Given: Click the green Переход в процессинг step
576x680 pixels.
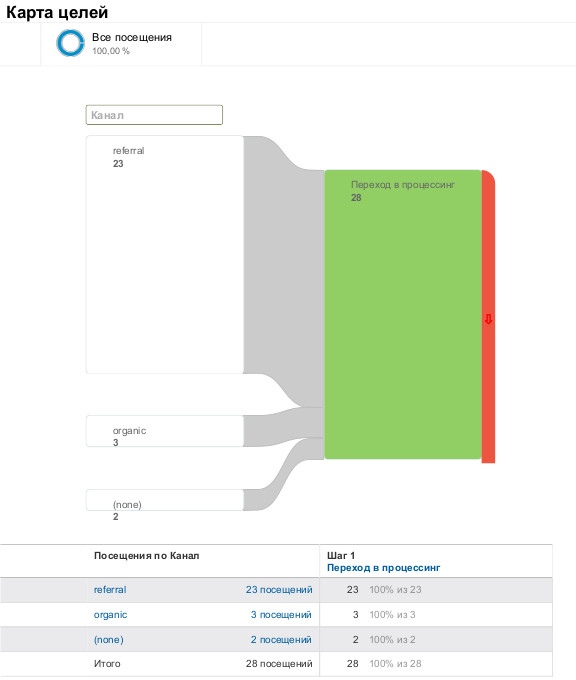Looking at the screenshot, I should [x=403, y=314].
